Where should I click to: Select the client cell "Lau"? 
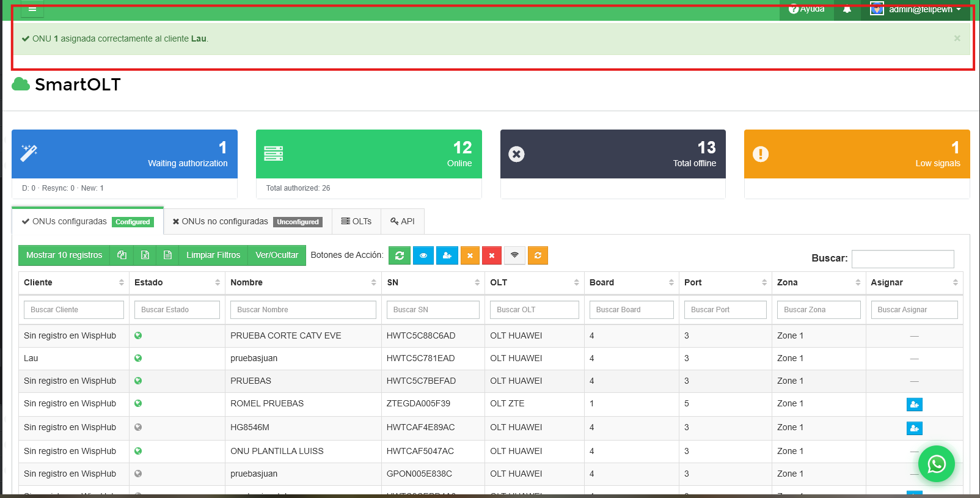click(31, 358)
